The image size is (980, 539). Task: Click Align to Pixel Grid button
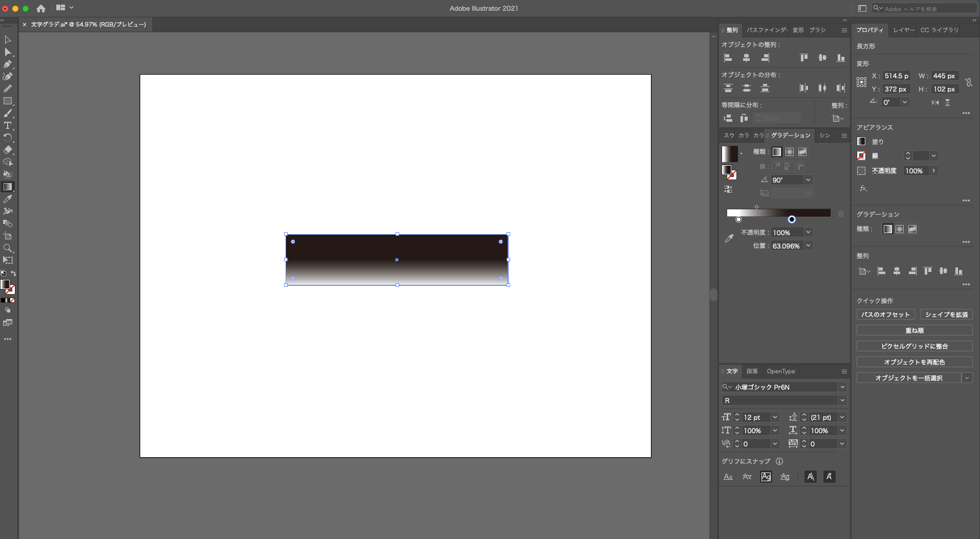914,346
